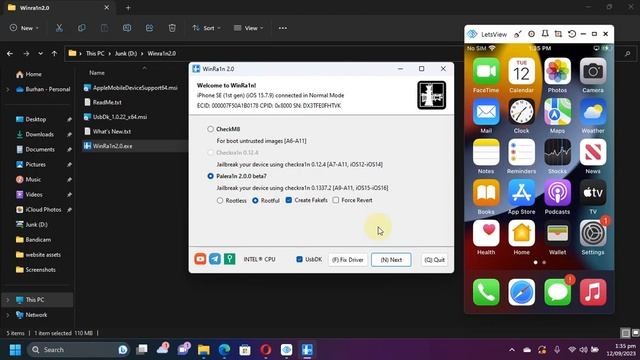640x360 pixels.
Task: Open the Bandicam folder in sidebar
Action: click(x=38, y=240)
